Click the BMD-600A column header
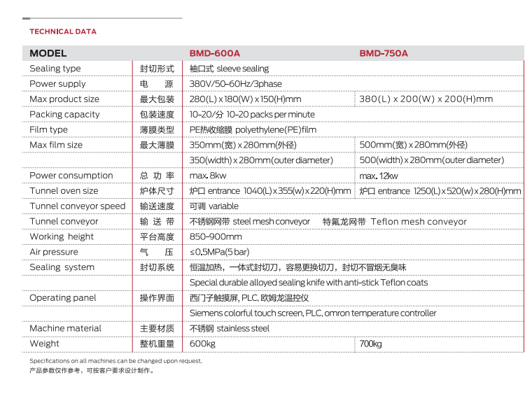 coord(214,53)
